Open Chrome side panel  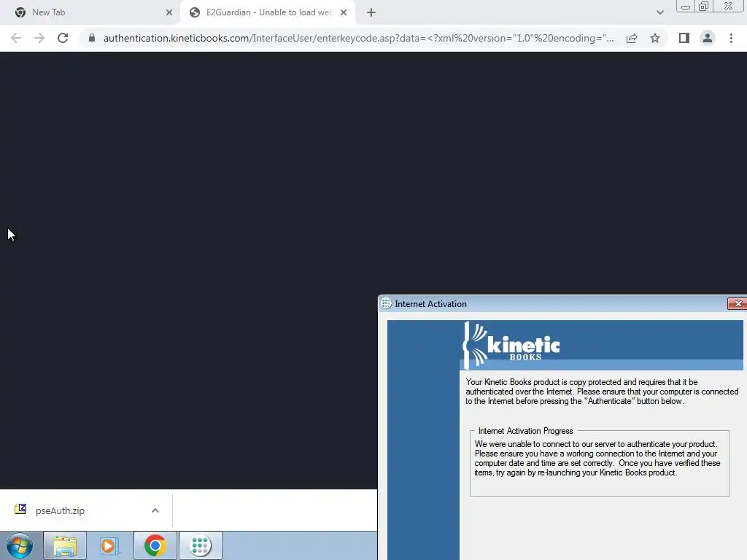684,38
